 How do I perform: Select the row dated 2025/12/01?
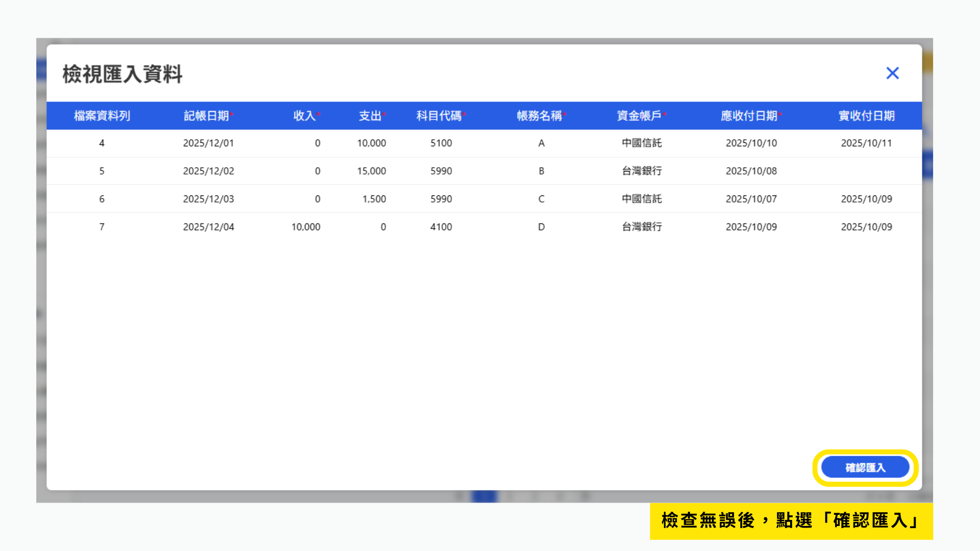click(208, 143)
